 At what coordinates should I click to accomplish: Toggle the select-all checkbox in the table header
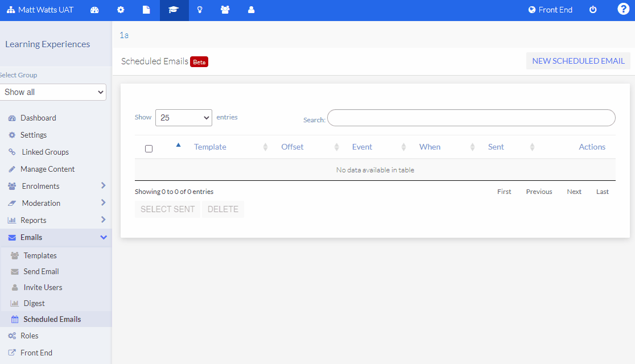(x=149, y=148)
